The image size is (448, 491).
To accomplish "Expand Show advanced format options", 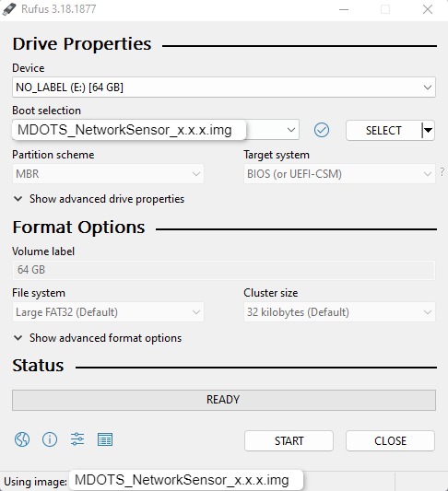I will [98, 338].
